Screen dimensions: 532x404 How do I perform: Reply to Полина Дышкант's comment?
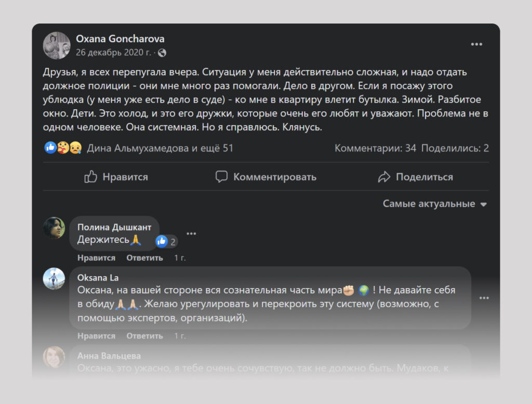144,258
